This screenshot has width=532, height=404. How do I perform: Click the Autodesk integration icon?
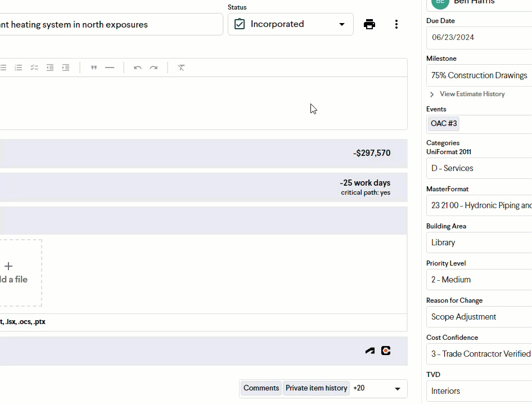[x=369, y=351]
